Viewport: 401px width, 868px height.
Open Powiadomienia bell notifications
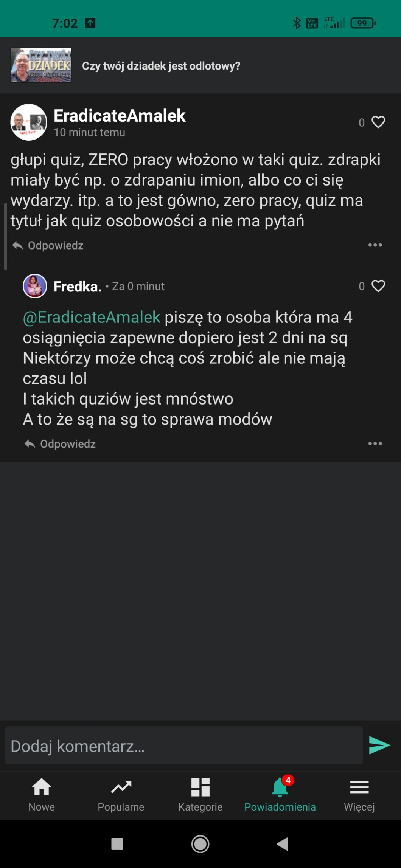(x=280, y=795)
